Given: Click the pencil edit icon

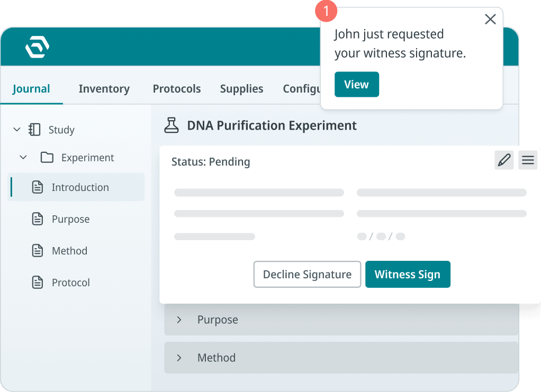Looking at the screenshot, I should click(x=504, y=160).
